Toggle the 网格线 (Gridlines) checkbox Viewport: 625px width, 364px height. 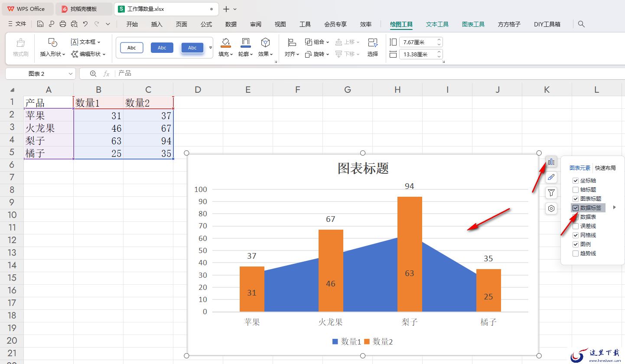pyautogui.click(x=576, y=235)
